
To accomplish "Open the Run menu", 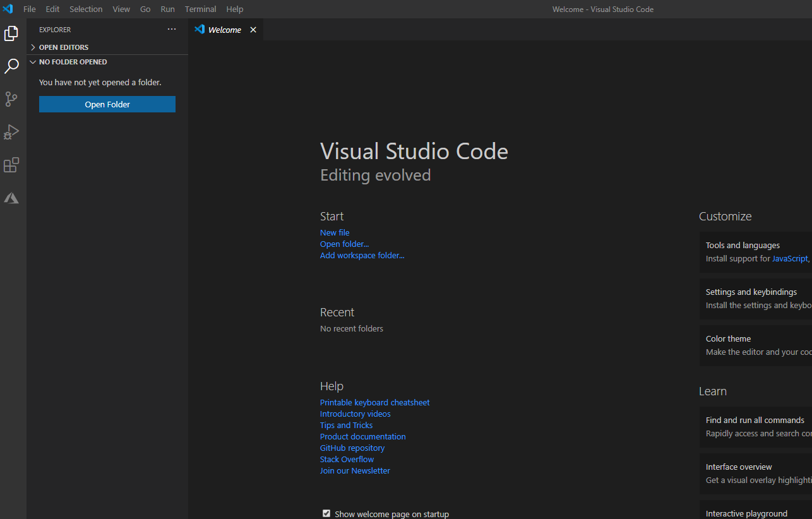I will coord(167,9).
